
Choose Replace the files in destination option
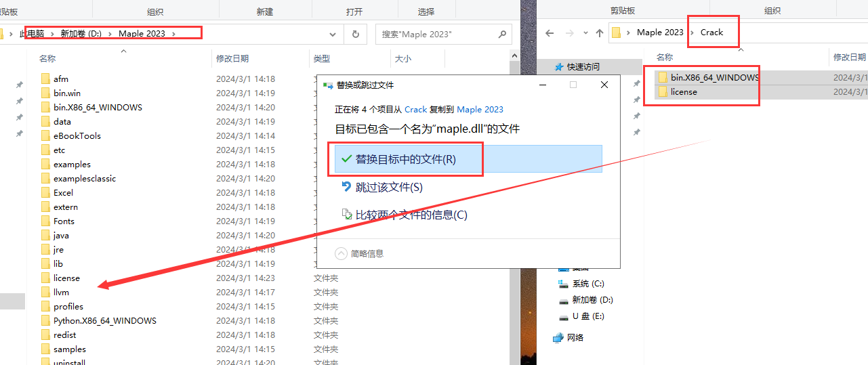tap(405, 159)
